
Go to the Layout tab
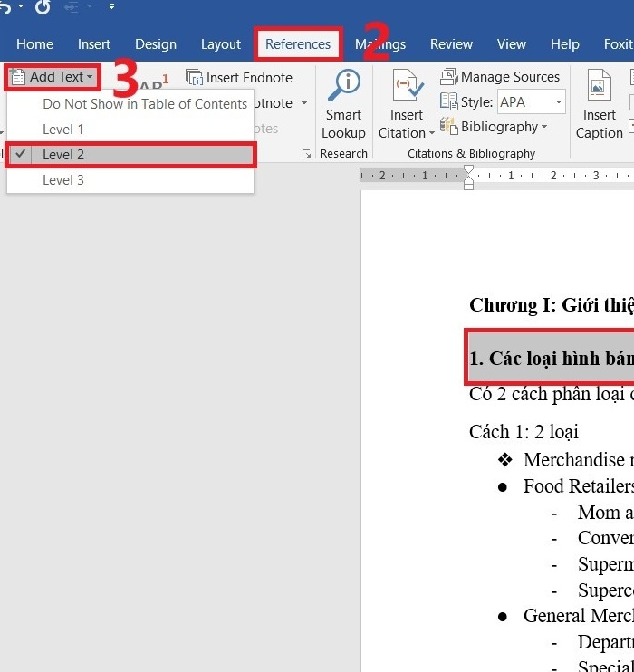coord(221,44)
